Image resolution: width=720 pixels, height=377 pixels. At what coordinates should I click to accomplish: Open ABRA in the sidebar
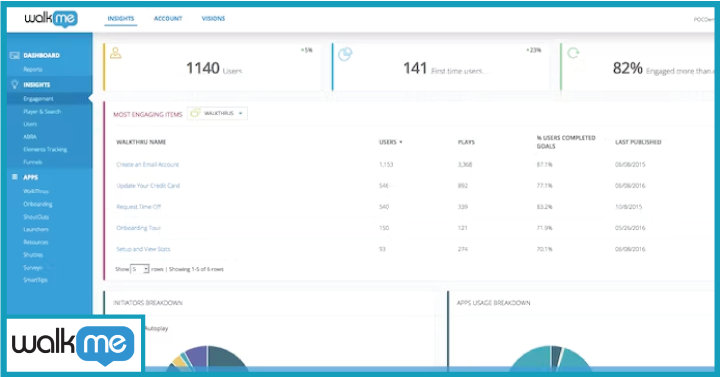click(x=30, y=137)
